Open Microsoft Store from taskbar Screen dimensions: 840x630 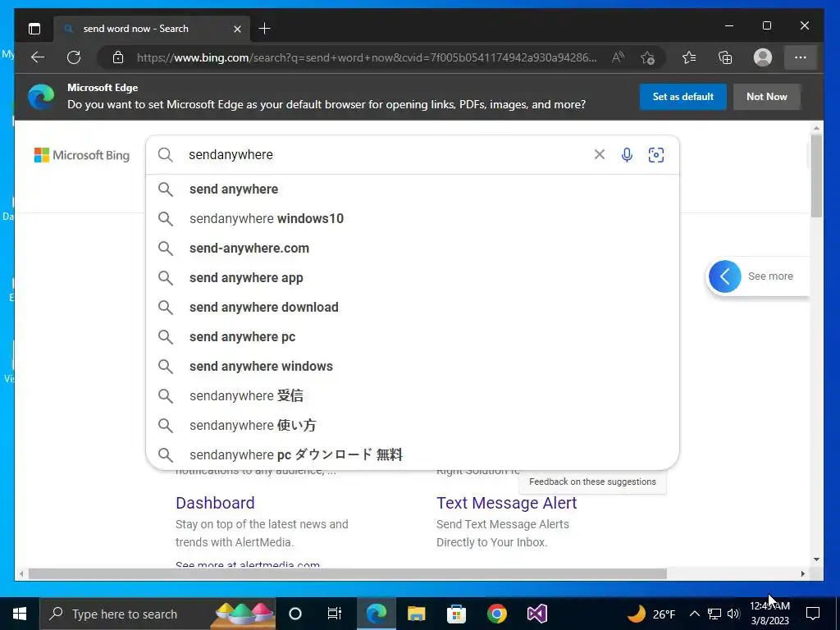[456, 614]
